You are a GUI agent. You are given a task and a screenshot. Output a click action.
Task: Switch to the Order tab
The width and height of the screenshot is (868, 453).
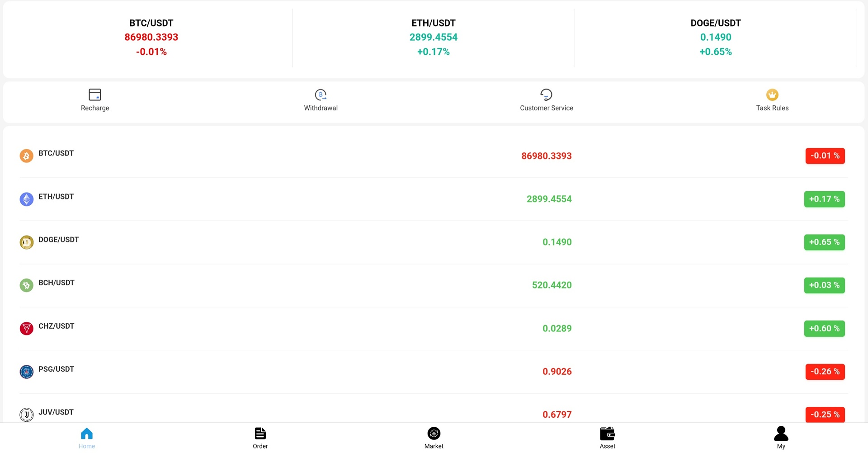point(260,438)
